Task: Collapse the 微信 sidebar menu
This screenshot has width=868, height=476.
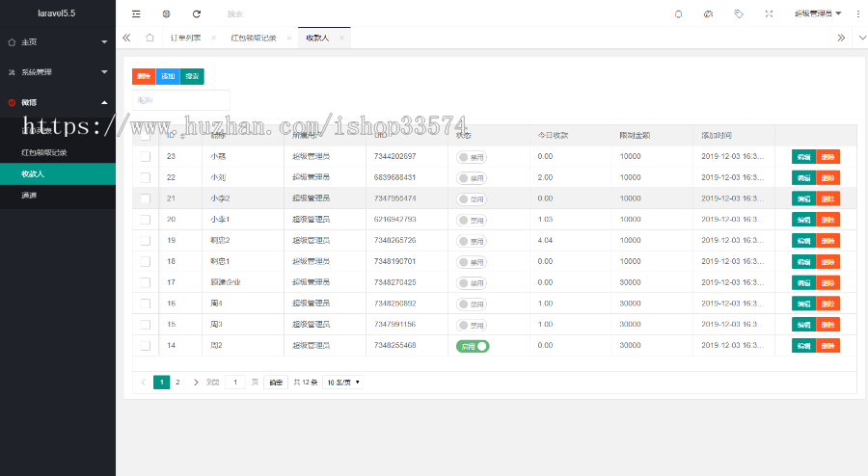Action: click(58, 102)
